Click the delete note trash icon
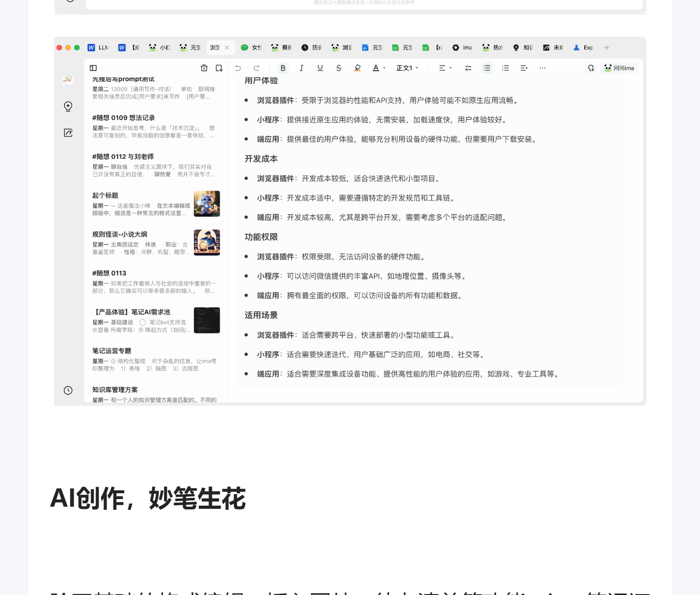This screenshot has height=595, width=700. point(204,68)
